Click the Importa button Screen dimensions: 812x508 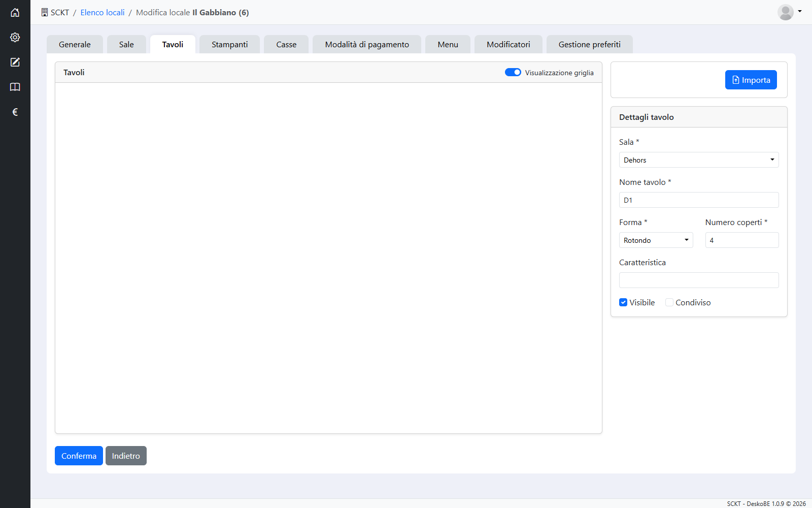pos(751,80)
